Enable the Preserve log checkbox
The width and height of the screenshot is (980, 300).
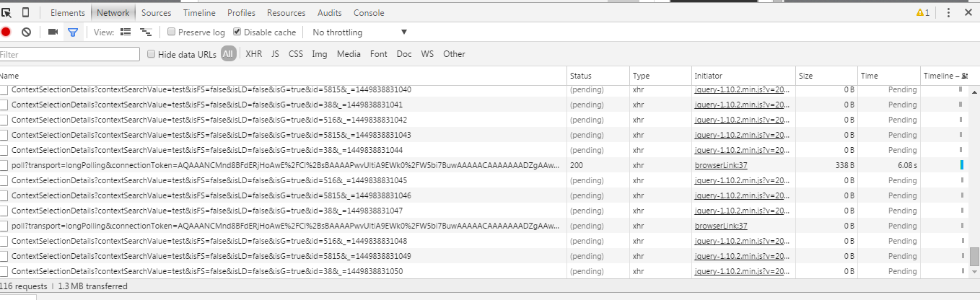pos(172,32)
